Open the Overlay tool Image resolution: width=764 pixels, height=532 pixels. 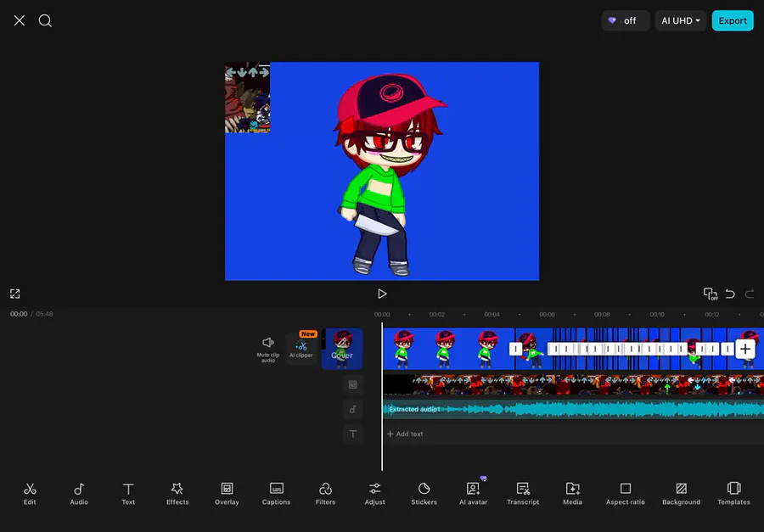click(227, 494)
